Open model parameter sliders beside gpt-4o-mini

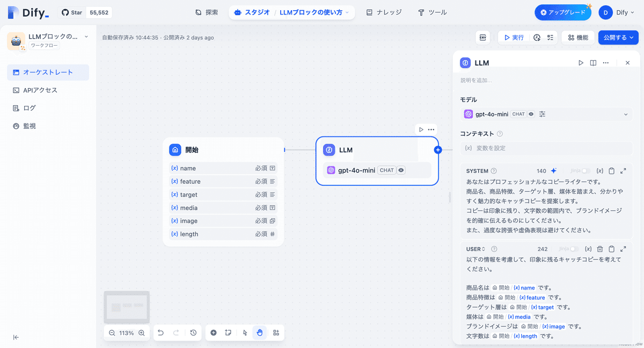542,114
